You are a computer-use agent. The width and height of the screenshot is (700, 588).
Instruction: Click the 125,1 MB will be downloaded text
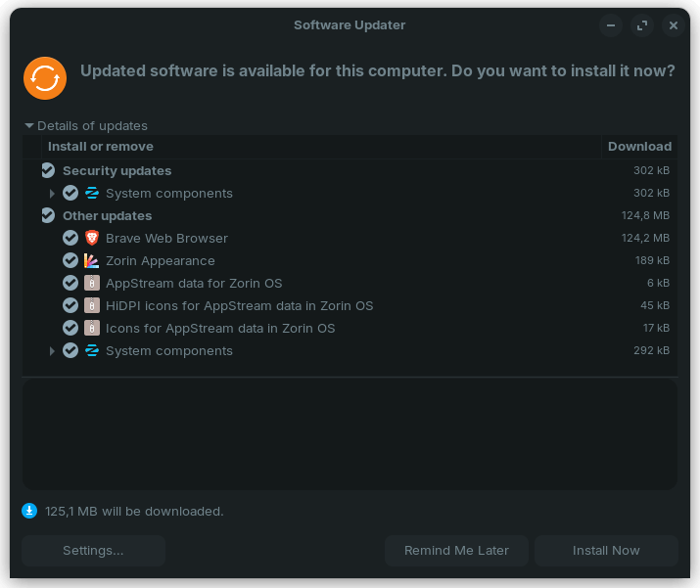point(134,512)
